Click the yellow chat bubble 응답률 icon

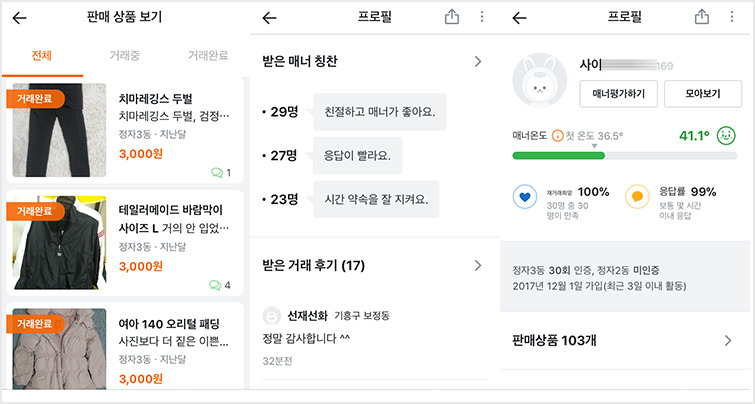[637, 197]
